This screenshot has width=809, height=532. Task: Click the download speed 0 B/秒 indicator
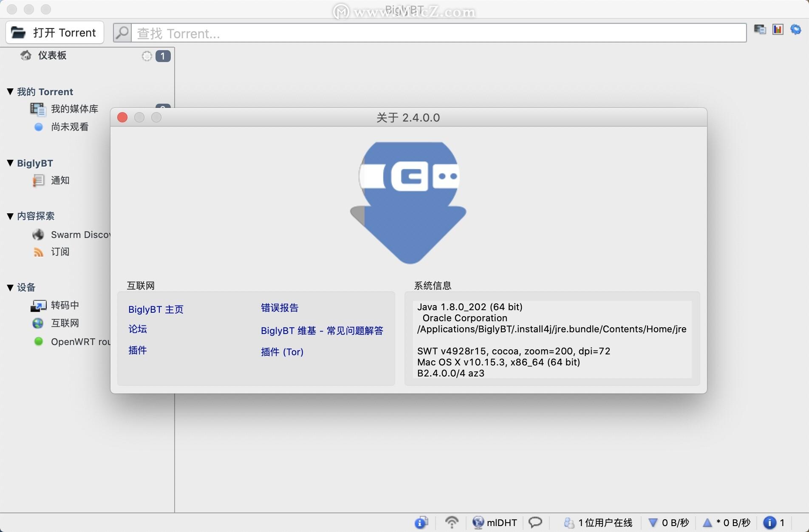(669, 522)
